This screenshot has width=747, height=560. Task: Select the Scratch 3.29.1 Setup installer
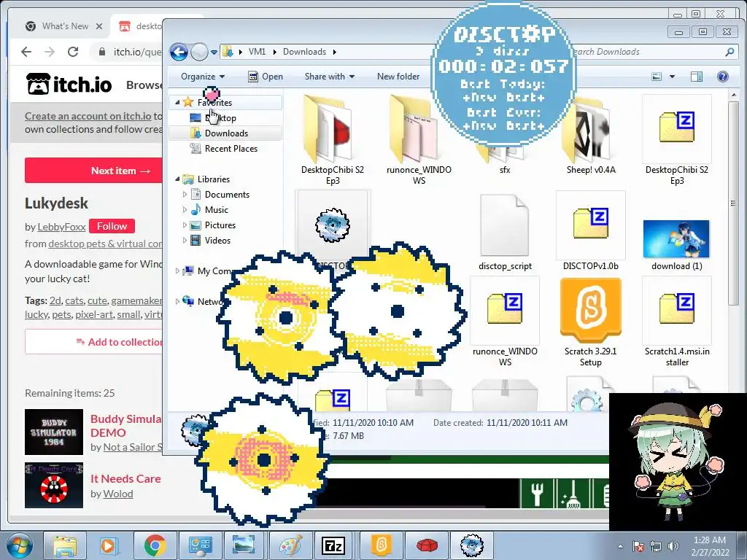[x=591, y=322]
